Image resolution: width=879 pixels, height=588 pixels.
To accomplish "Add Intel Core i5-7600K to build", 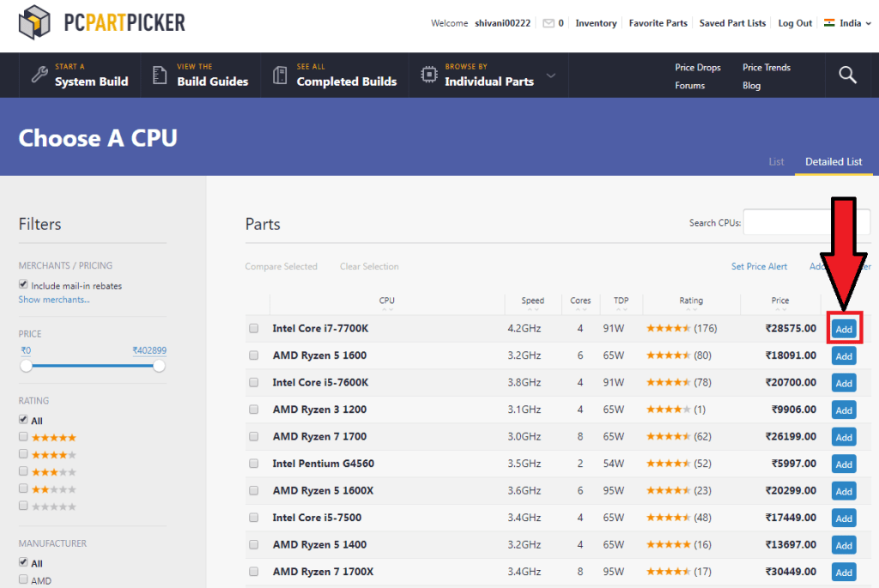I will (844, 383).
